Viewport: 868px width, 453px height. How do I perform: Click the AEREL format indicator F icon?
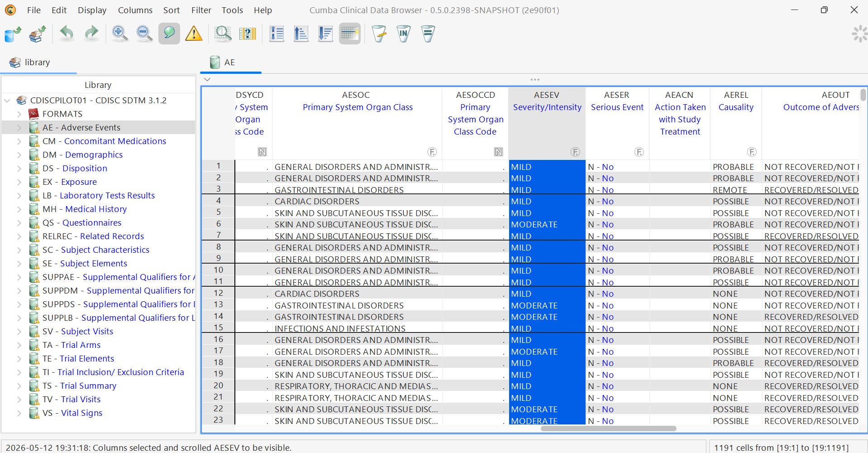click(752, 152)
